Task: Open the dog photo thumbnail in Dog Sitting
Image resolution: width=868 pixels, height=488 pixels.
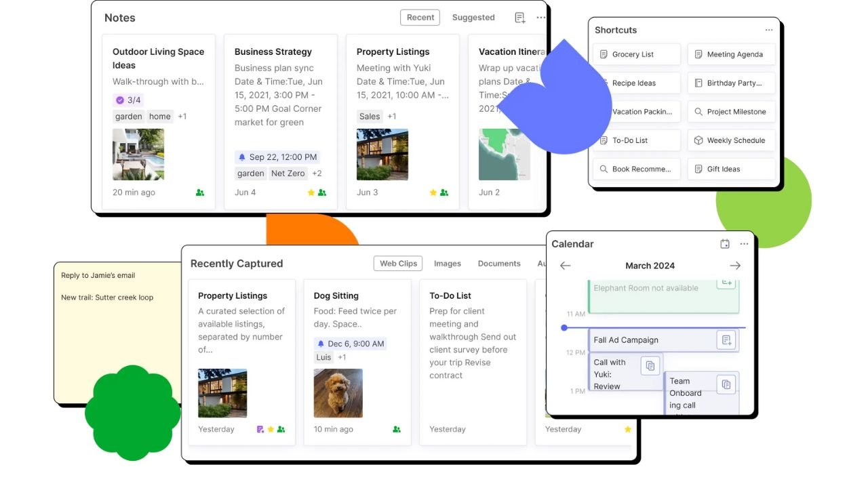Action: (338, 393)
